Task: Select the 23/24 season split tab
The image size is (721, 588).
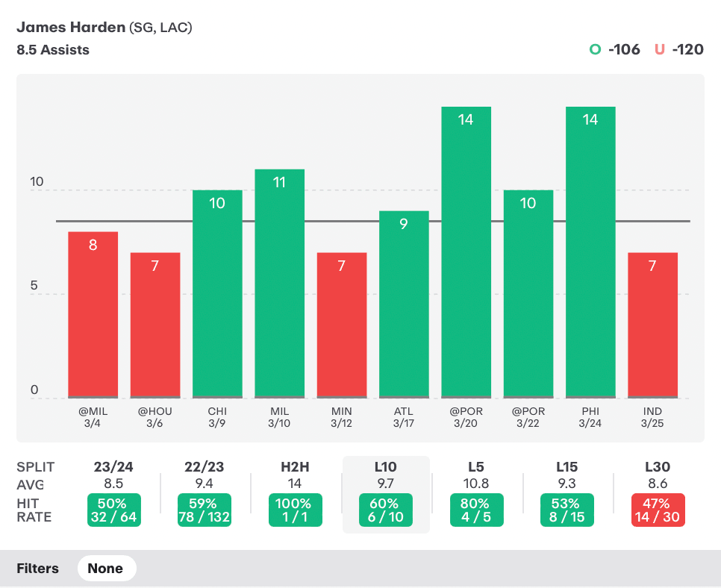Action: (113, 466)
